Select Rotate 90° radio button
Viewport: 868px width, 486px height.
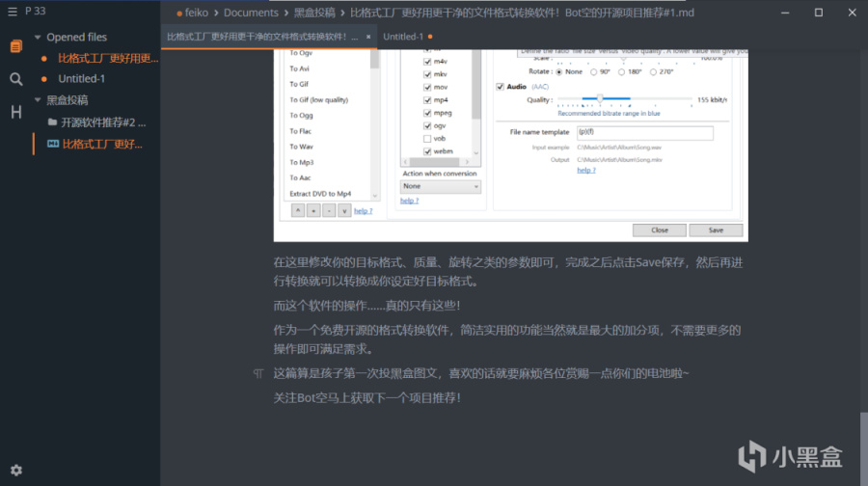pos(593,72)
